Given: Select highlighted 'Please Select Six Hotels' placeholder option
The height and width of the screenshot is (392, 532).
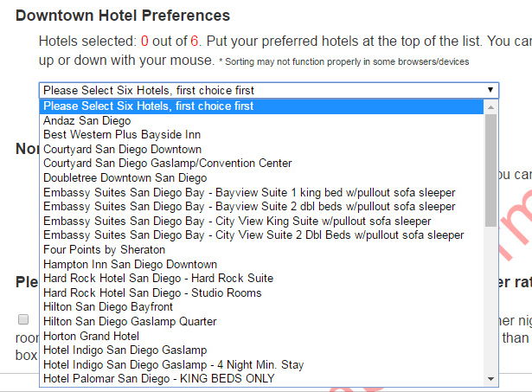Looking at the screenshot, I should [x=261, y=106].
